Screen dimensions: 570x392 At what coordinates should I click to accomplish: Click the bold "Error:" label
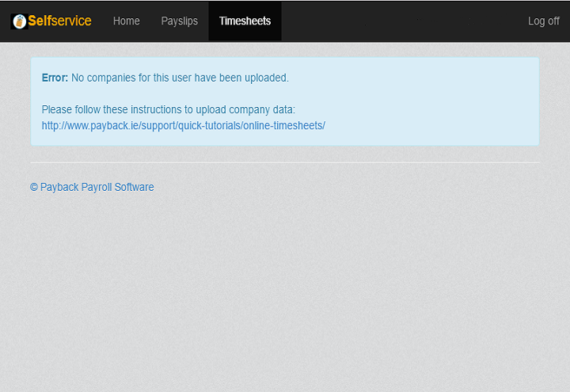click(55, 78)
